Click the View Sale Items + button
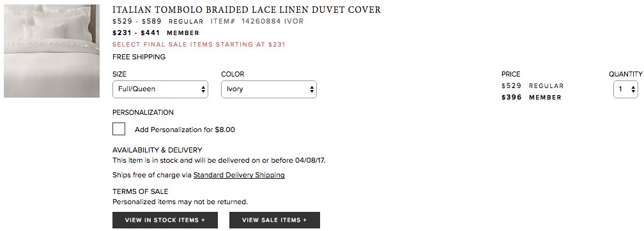 point(274,220)
